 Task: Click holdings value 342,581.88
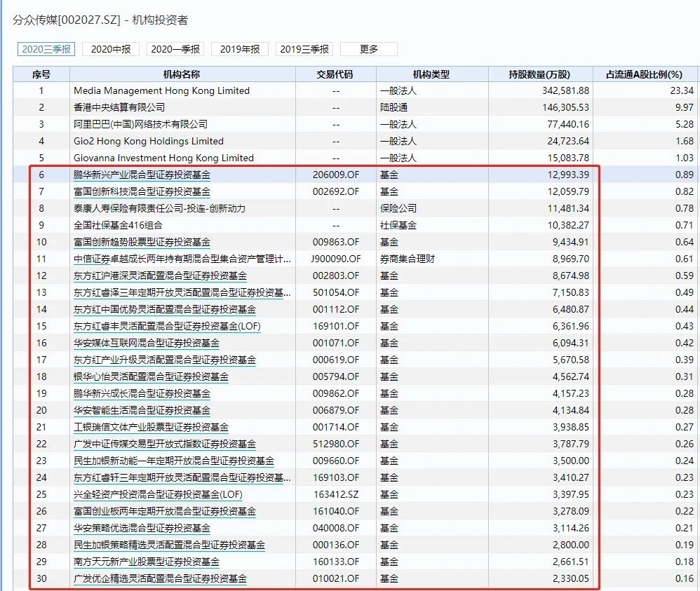coord(565,90)
